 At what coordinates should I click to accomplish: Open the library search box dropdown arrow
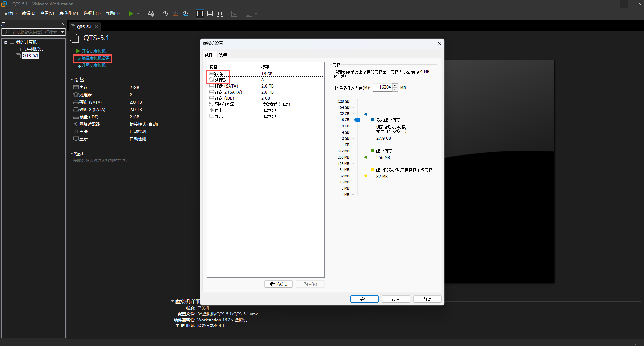63,32
